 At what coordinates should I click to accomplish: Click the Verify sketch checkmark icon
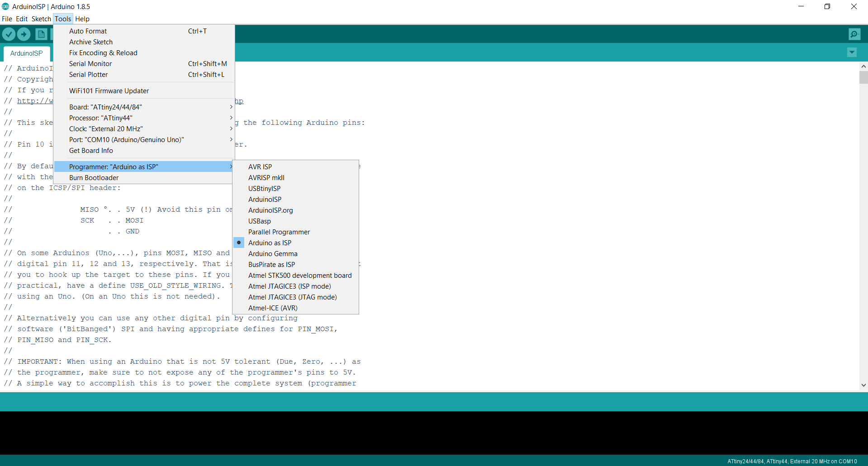[9, 34]
